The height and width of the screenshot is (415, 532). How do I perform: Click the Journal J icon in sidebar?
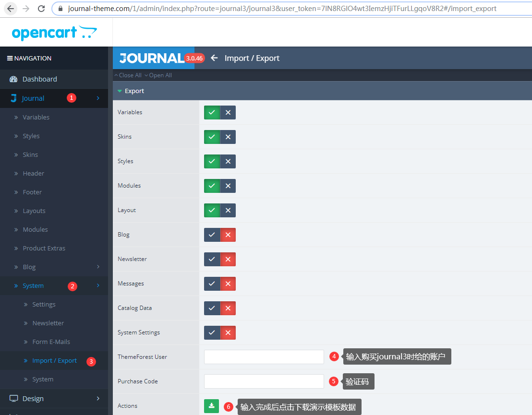click(x=13, y=98)
